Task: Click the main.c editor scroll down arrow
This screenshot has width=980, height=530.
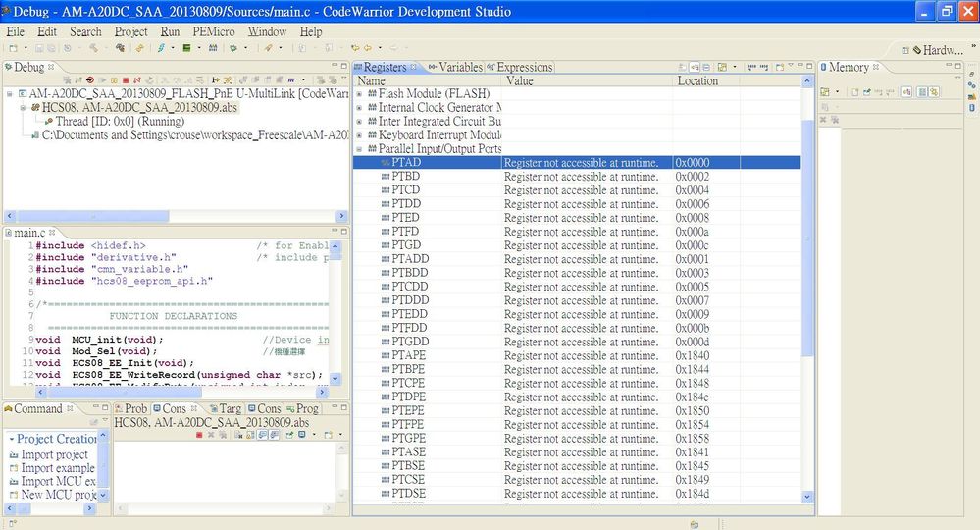Action: 335,378
